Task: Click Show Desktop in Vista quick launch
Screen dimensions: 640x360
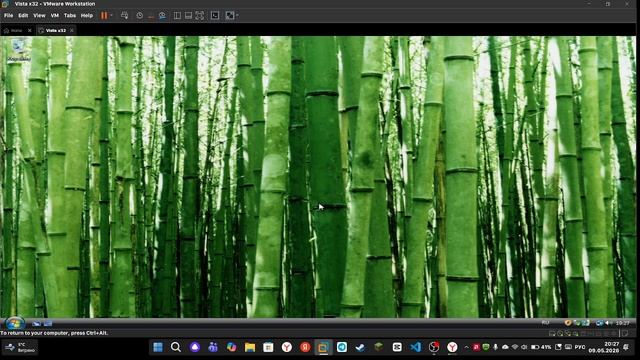Action: [36, 323]
